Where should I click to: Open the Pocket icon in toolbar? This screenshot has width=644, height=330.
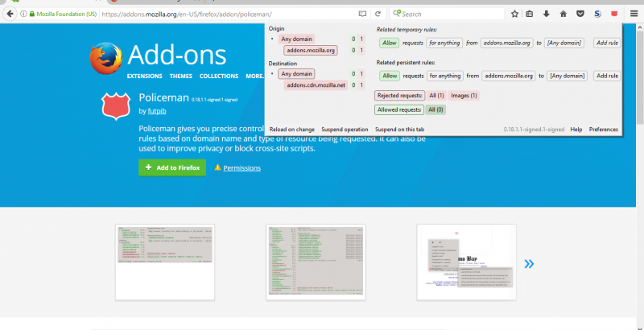[580, 14]
